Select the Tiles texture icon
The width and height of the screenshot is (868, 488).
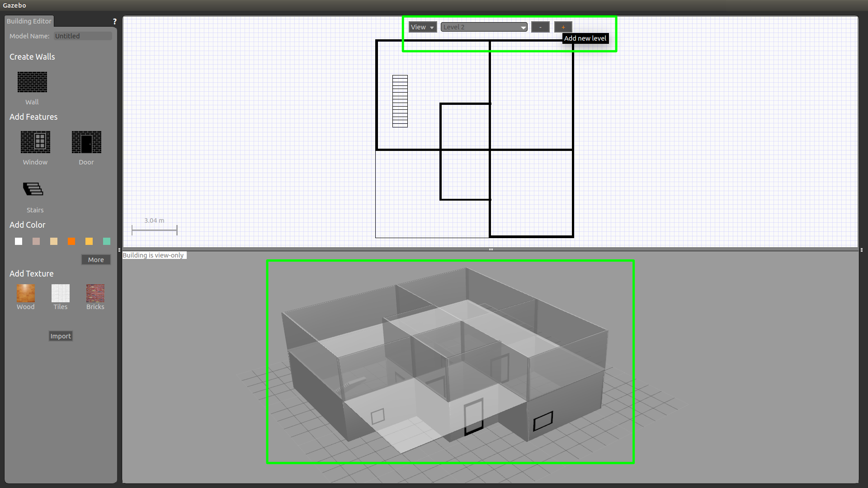(60, 293)
